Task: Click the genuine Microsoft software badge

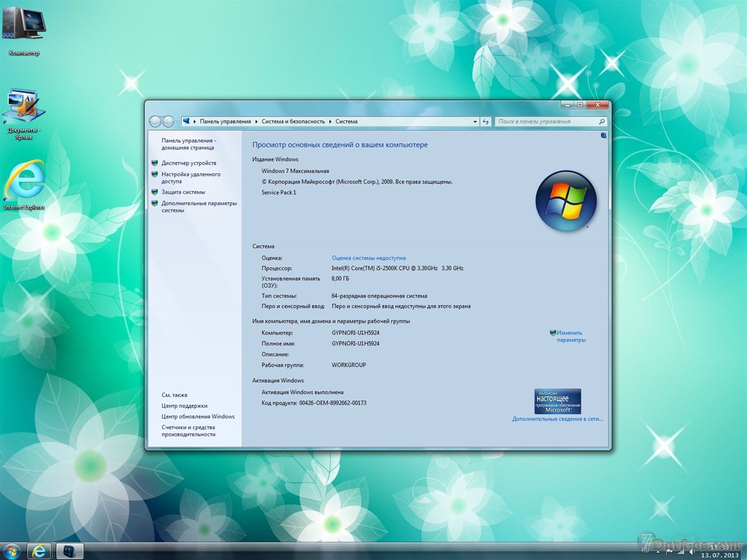Action: pyautogui.click(x=557, y=401)
